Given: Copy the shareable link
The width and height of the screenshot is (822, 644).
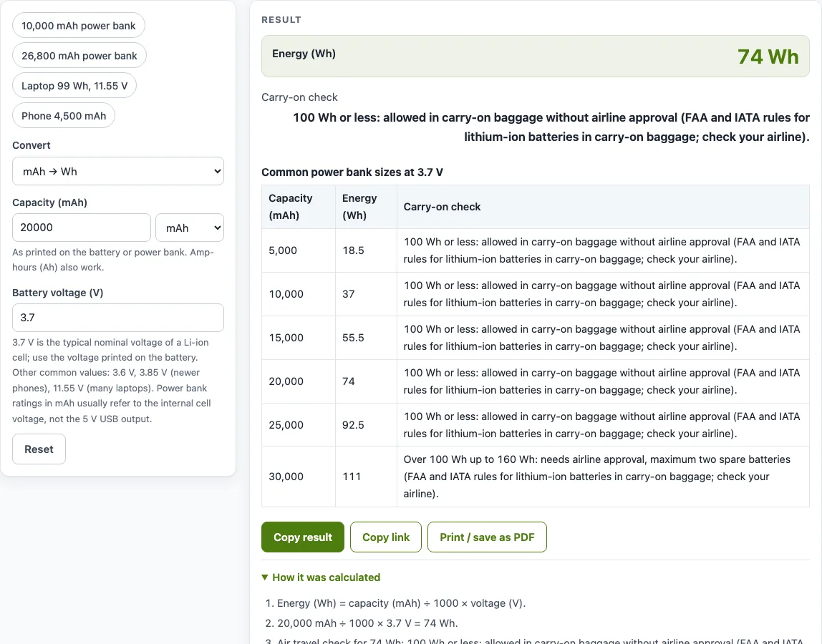Looking at the screenshot, I should click(386, 537).
